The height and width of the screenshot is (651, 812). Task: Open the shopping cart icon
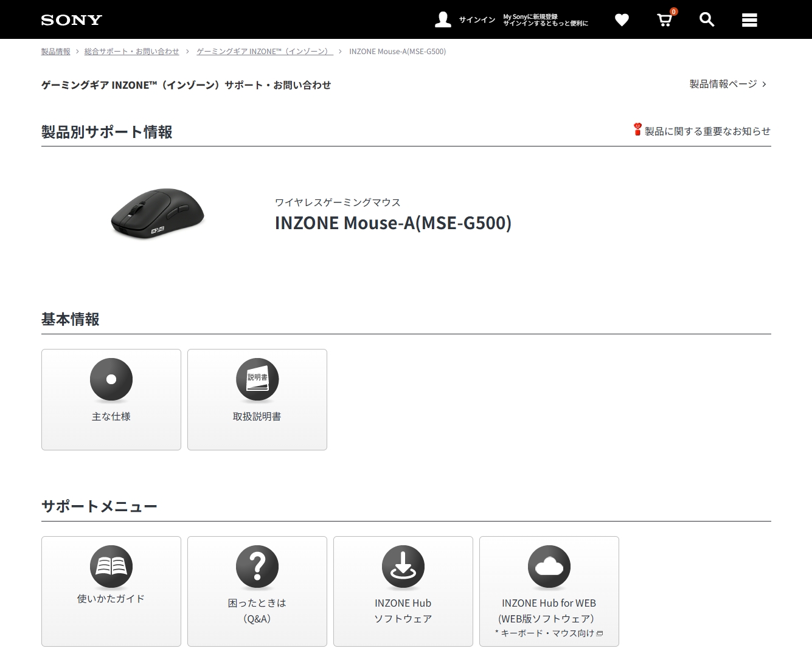point(665,20)
